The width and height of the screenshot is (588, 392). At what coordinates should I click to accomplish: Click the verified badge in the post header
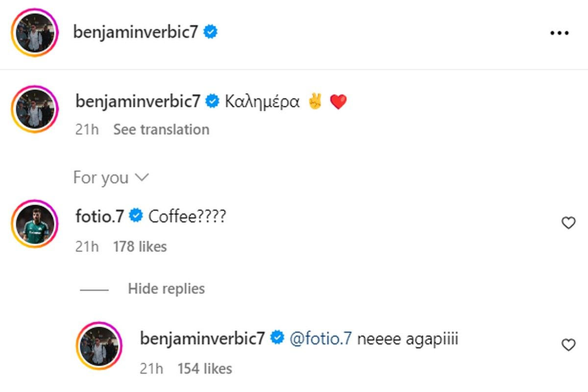click(x=211, y=32)
